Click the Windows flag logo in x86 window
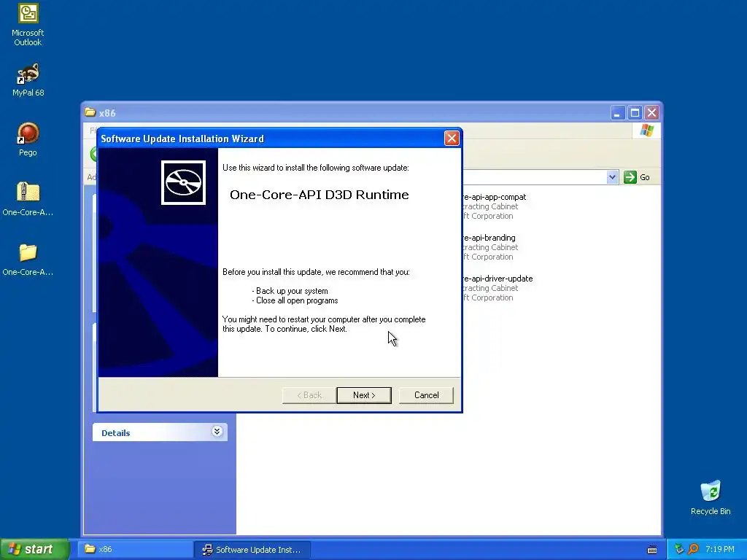747x560 pixels. click(647, 131)
